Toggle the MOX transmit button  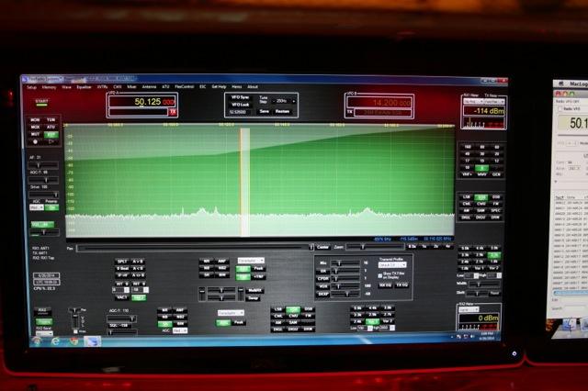(x=35, y=128)
